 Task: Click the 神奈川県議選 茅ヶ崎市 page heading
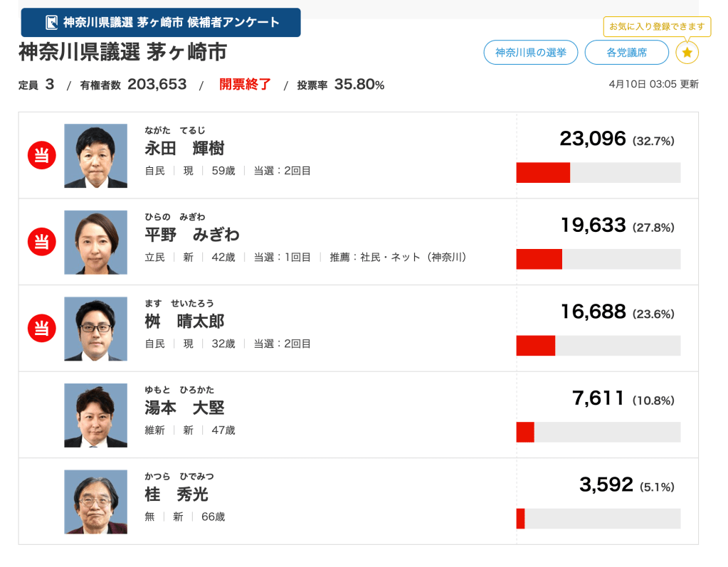(122, 53)
